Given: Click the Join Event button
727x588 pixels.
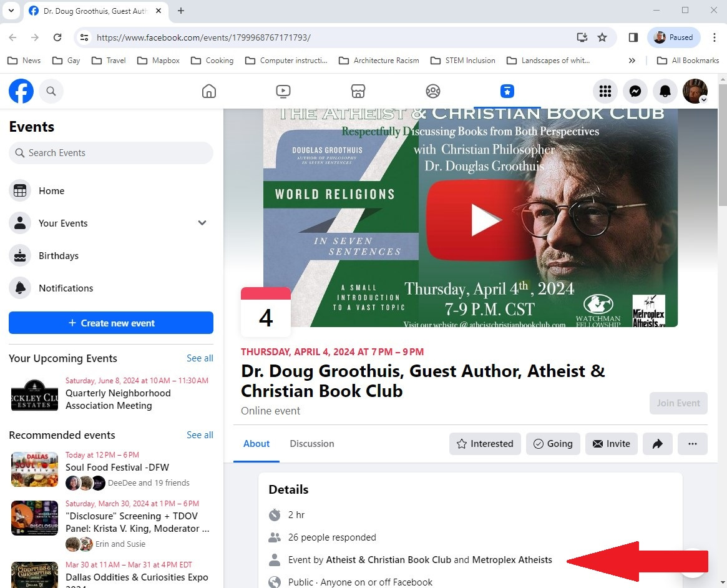Looking at the screenshot, I should [678, 403].
